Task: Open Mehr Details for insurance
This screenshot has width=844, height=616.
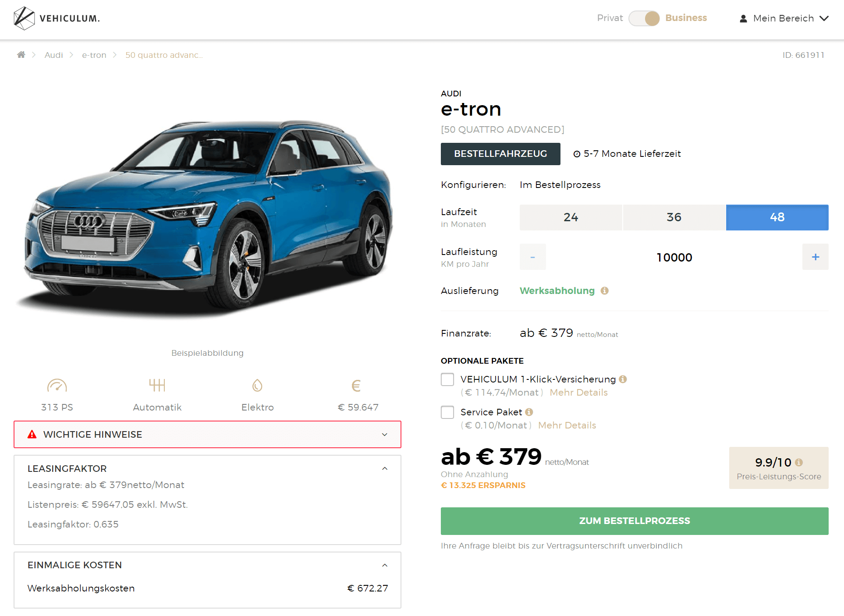Action: (x=579, y=393)
